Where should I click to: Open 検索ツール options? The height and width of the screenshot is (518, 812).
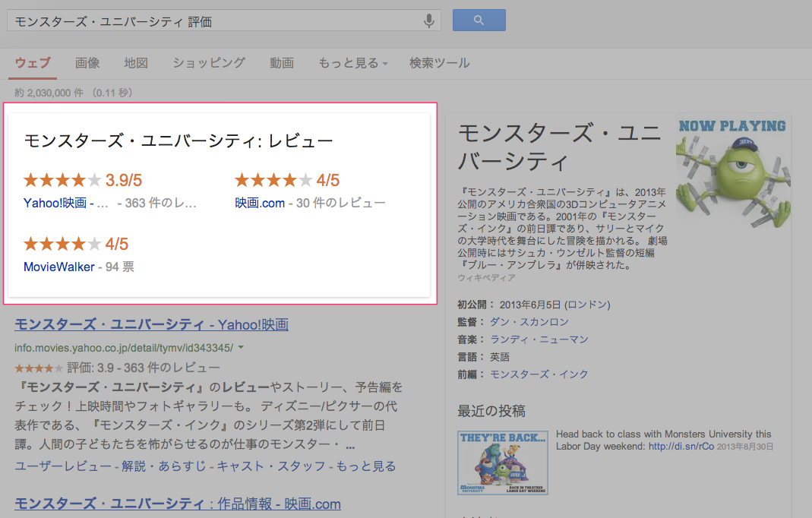440,63
